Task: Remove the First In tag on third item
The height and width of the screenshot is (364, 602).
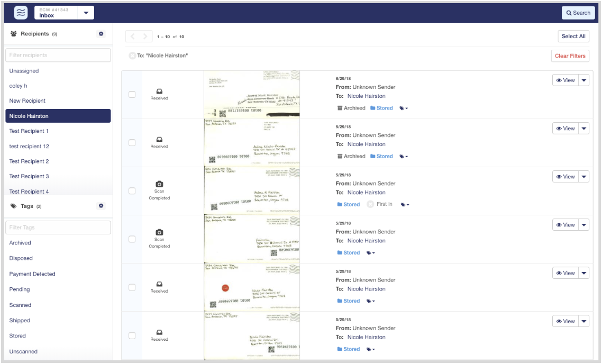Action: pyautogui.click(x=370, y=204)
